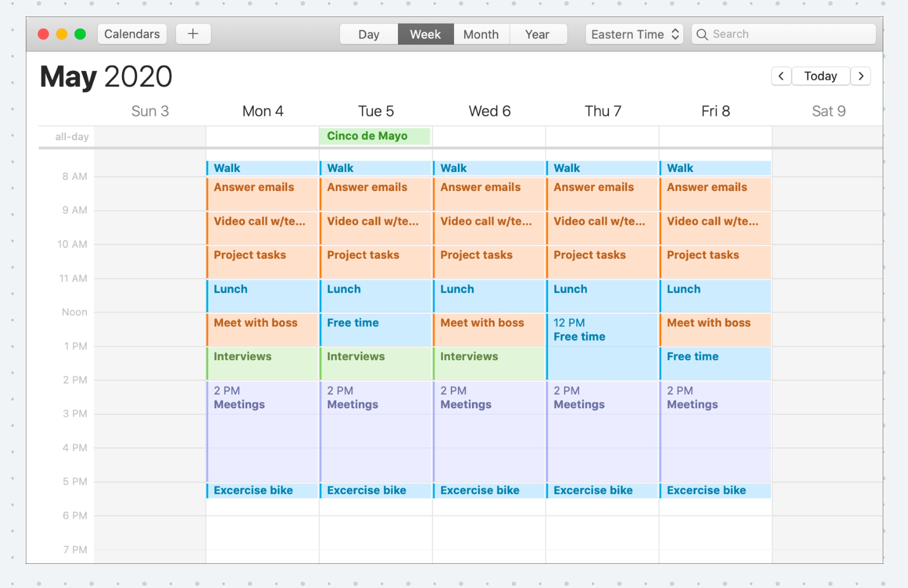Switch to Month view
The width and height of the screenshot is (908, 588).
[x=481, y=34]
